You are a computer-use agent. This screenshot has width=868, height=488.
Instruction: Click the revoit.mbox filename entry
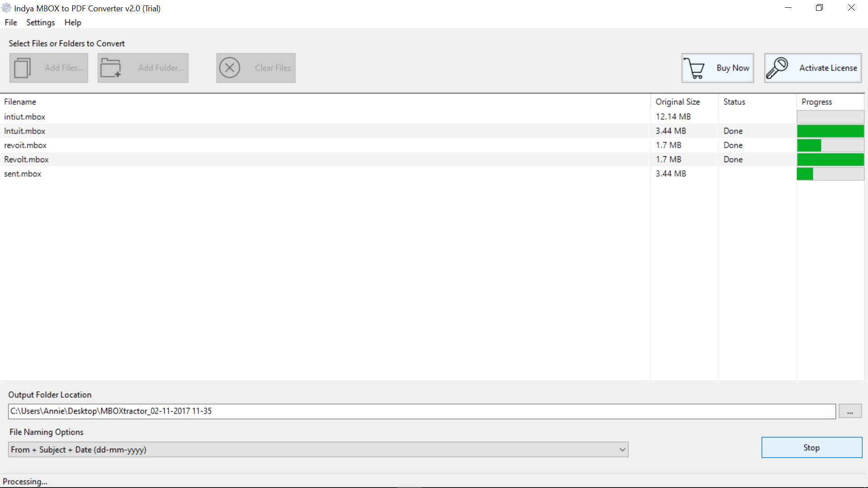click(24, 145)
